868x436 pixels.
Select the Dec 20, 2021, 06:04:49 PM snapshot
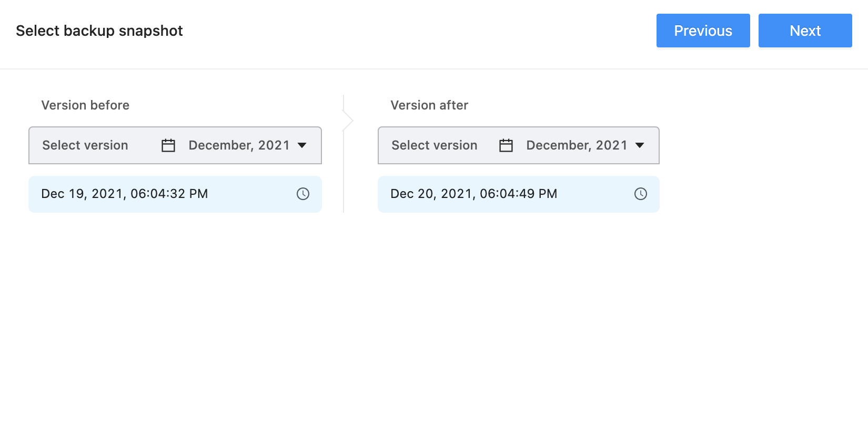tap(519, 194)
